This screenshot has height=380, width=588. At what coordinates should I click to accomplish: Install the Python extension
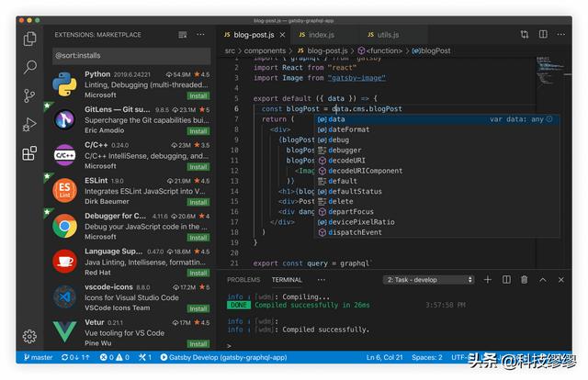pos(198,95)
